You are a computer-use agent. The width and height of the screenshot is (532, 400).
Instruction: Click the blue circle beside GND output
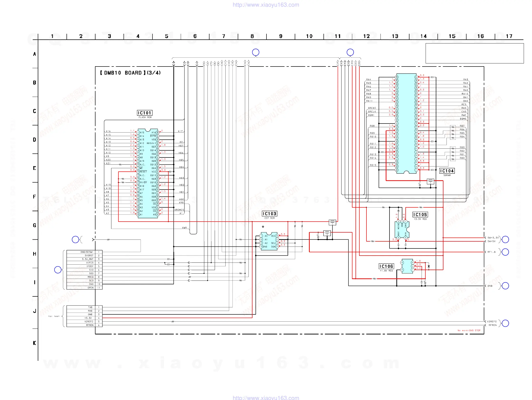click(505, 286)
